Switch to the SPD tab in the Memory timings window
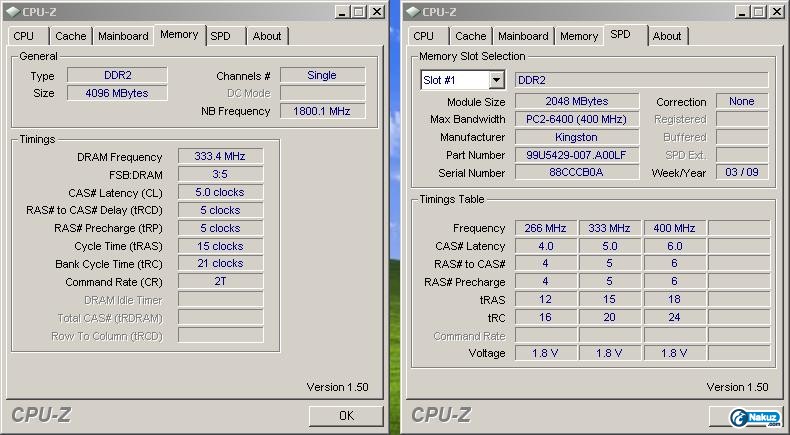Image resolution: width=790 pixels, height=435 pixels. (220, 36)
